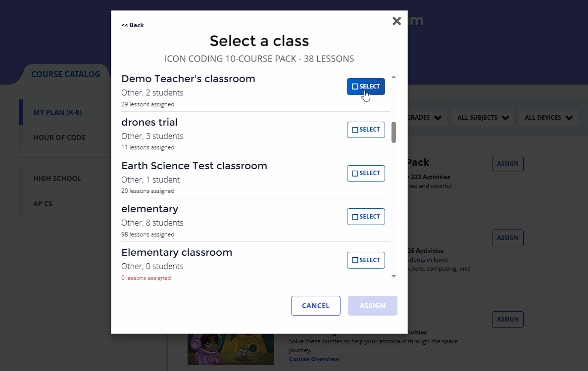The width and height of the screenshot is (588, 371).
Task: Click the Cancel button
Action: pyautogui.click(x=315, y=306)
